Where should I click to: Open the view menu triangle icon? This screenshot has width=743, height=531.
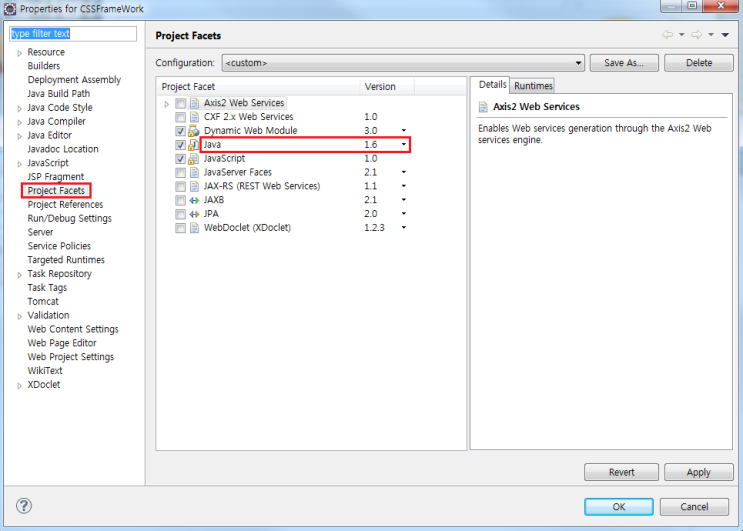(725, 35)
